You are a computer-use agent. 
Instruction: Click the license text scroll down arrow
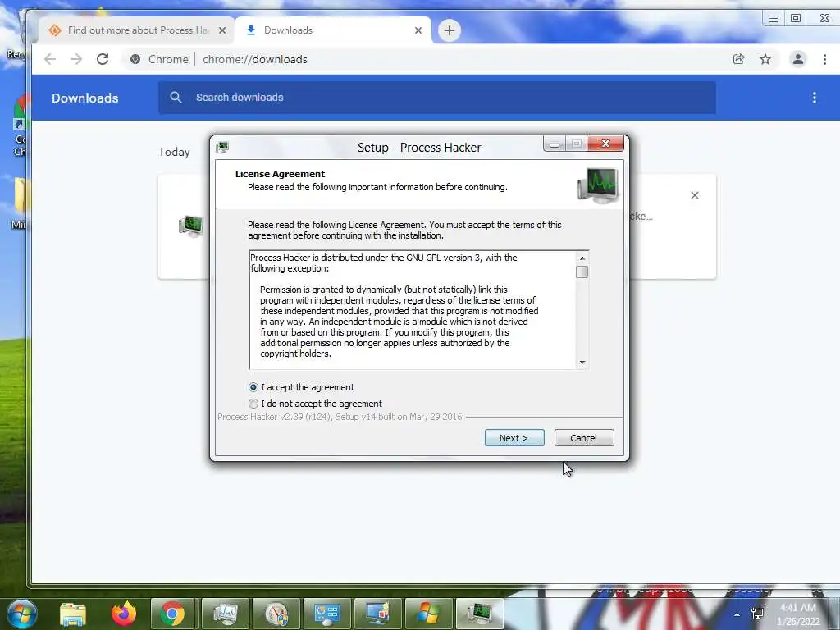[582, 363]
